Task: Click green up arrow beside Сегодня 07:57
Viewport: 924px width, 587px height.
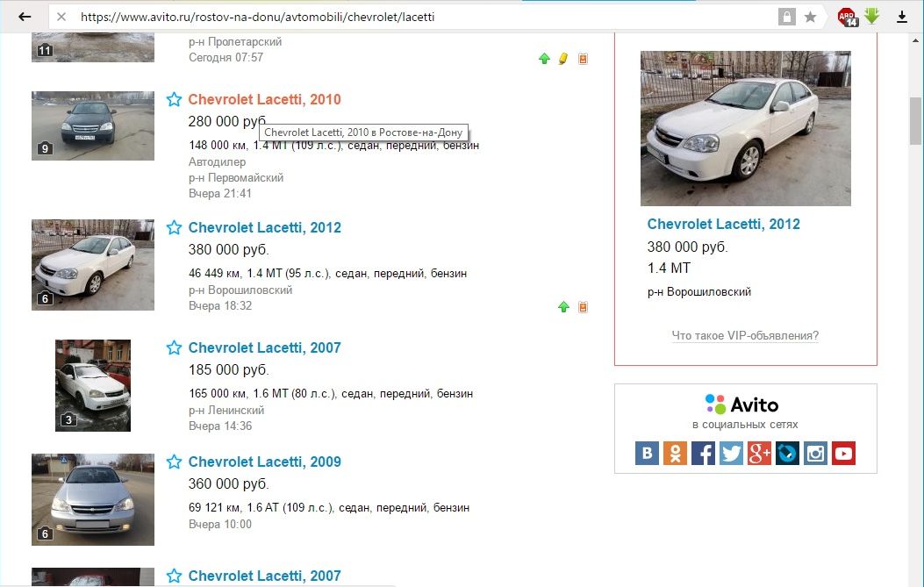Action: tap(545, 58)
